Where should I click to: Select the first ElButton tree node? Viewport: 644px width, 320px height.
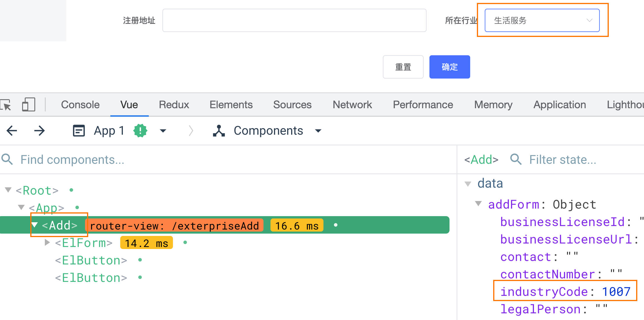pos(91,260)
